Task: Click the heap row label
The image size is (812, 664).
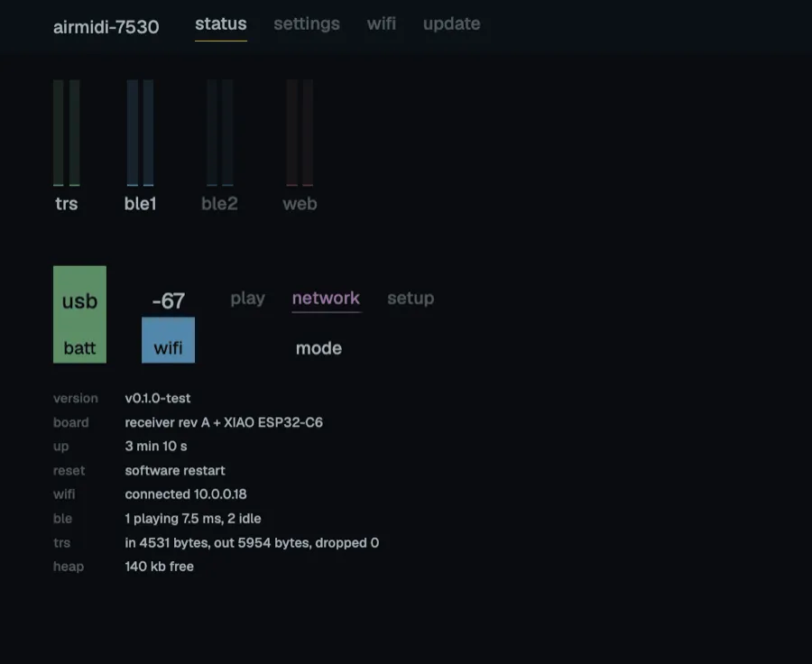Action: [x=69, y=567]
